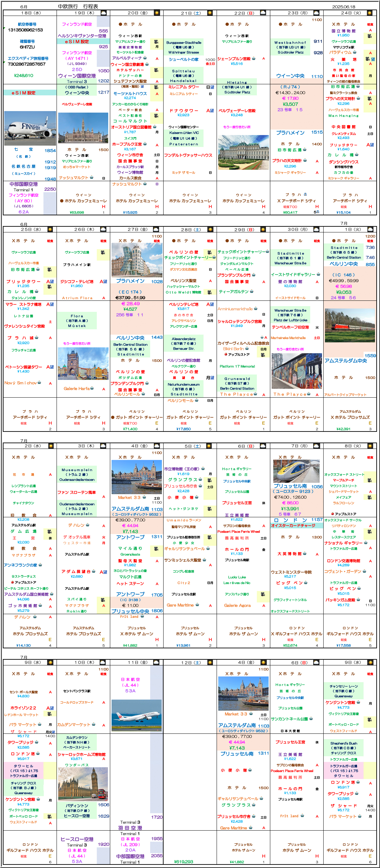Open the Finnair airplane photo
The image size is (380, 868).
pos(30,128)
